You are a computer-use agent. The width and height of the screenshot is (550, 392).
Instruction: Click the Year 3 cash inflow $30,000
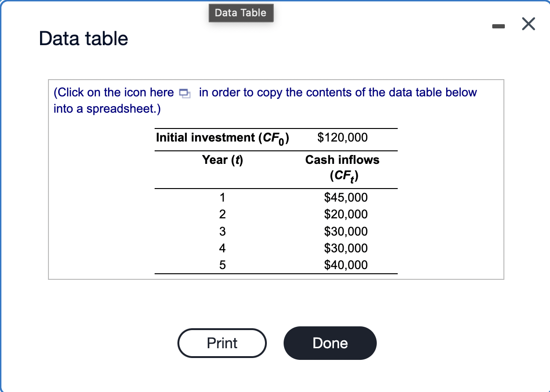click(x=346, y=231)
